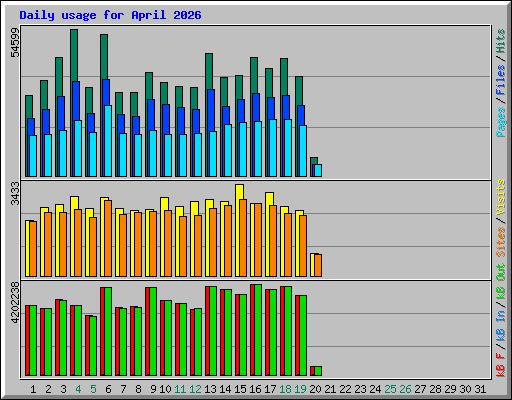Screen dimensions: 512x400
Task: Click the orange sites bar for day 6
Action: [x=108, y=238]
